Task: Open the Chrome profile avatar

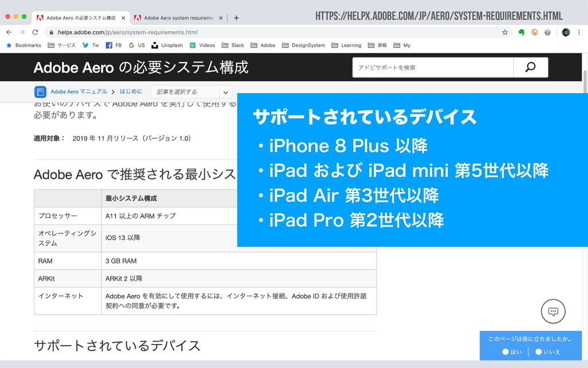Action: [x=566, y=32]
